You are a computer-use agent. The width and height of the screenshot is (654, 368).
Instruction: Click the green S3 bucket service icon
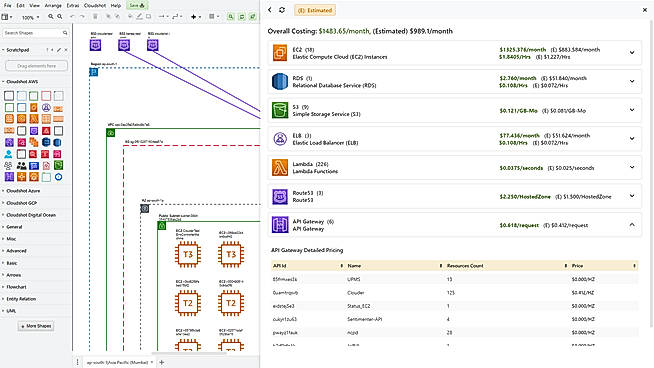click(280, 110)
